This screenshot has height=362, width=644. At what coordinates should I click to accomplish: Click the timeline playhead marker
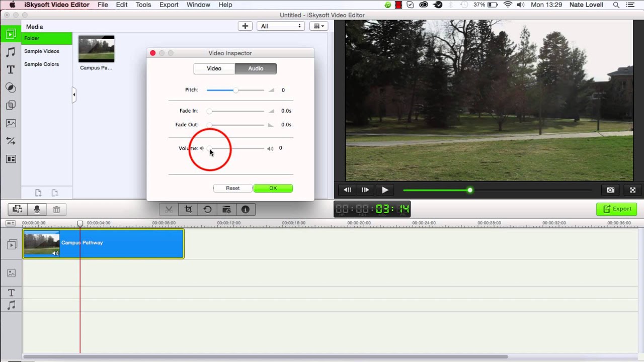(80, 223)
